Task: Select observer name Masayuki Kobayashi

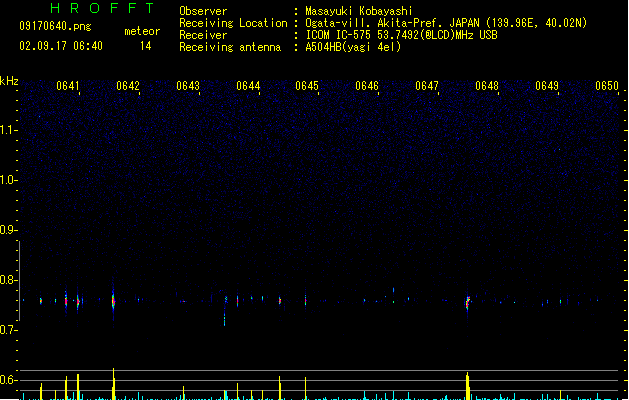Action: (359, 11)
